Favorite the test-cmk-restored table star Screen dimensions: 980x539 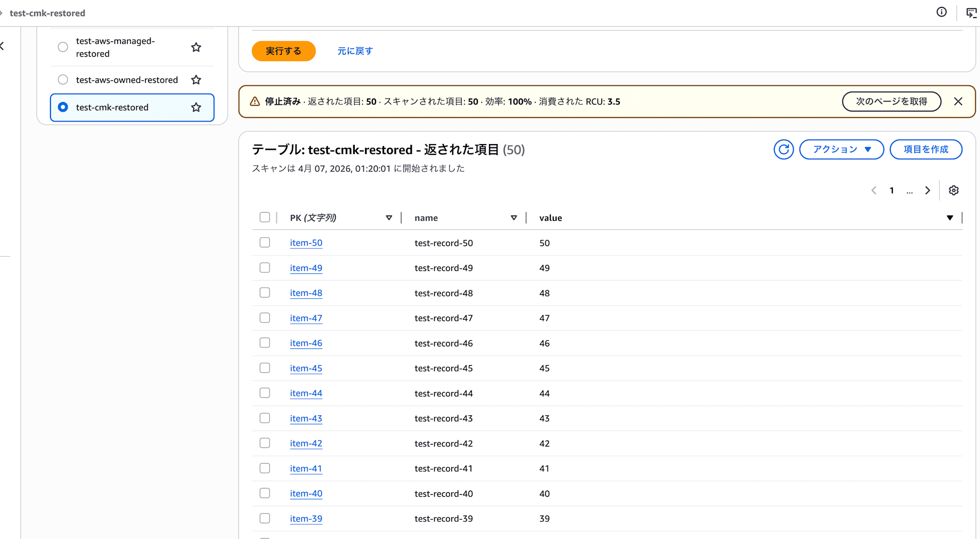[196, 107]
